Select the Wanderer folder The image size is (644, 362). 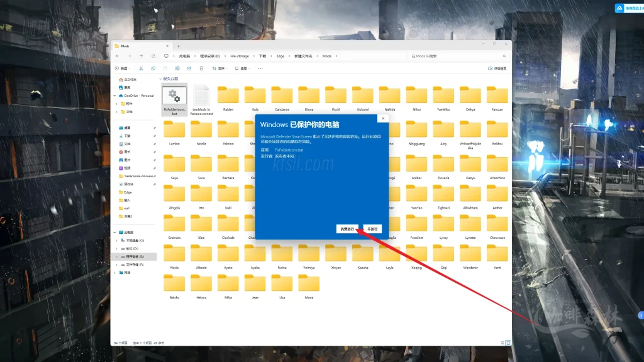(x=470, y=256)
